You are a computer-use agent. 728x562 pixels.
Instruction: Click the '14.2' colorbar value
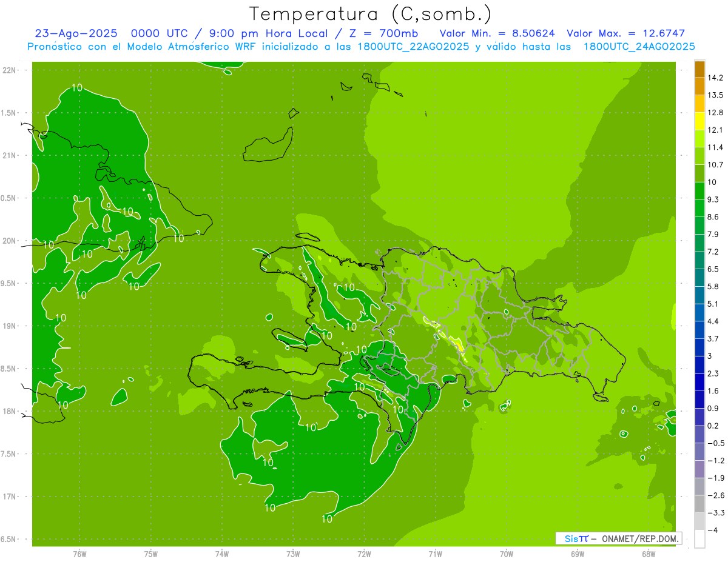(715, 78)
